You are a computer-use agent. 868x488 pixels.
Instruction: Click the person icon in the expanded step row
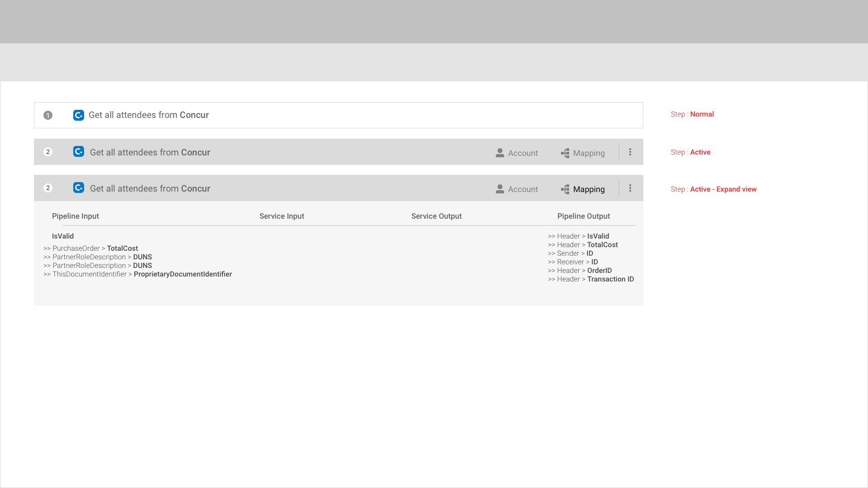click(x=500, y=189)
